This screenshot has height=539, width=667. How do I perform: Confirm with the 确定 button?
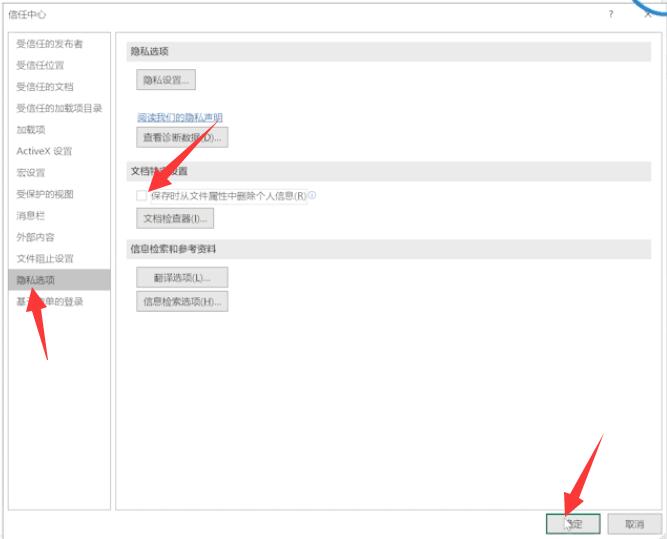point(573,524)
